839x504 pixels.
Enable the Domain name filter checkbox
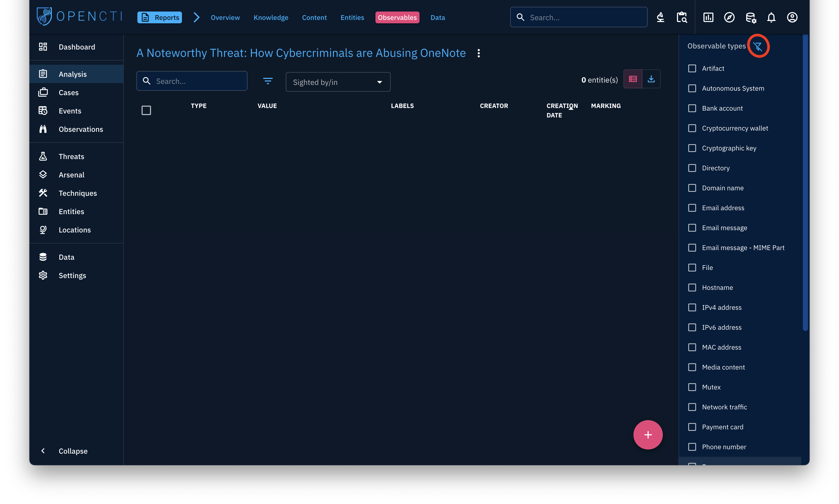[x=692, y=188]
